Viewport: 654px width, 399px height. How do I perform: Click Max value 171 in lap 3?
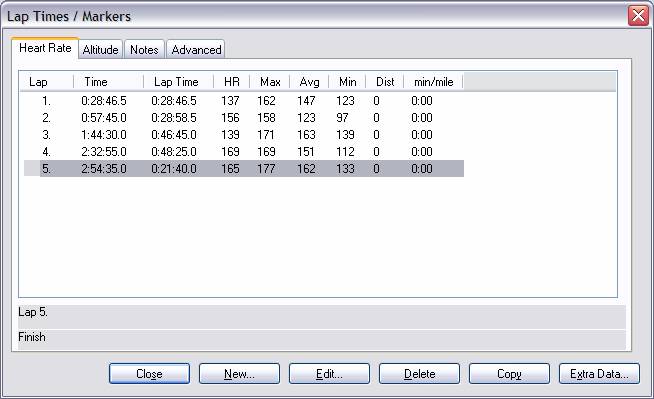[x=266, y=135]
